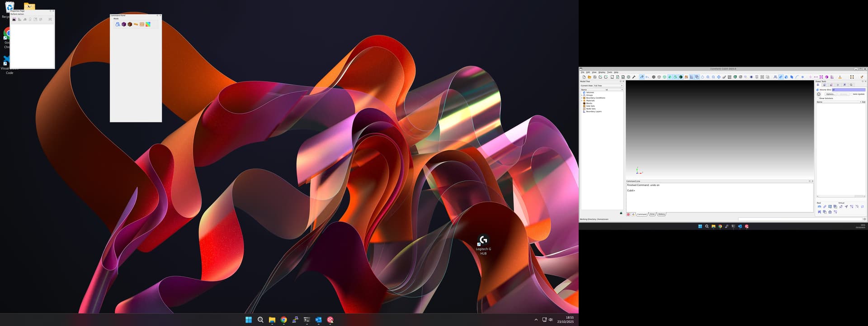Check the Show Solutions checkbox
The height and width of the screenshot is (326, 868).
coord(818,98)
